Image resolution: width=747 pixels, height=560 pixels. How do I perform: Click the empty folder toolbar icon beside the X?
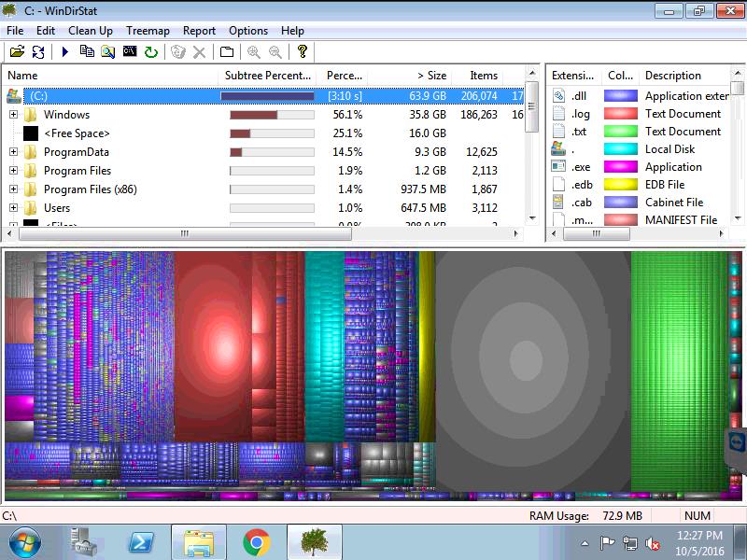click(227, 51)
